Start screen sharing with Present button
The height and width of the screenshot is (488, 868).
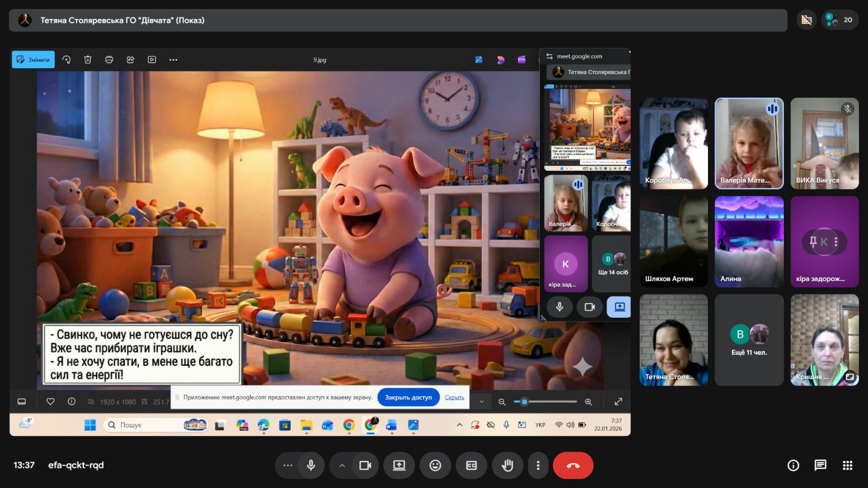coord(399,465)
